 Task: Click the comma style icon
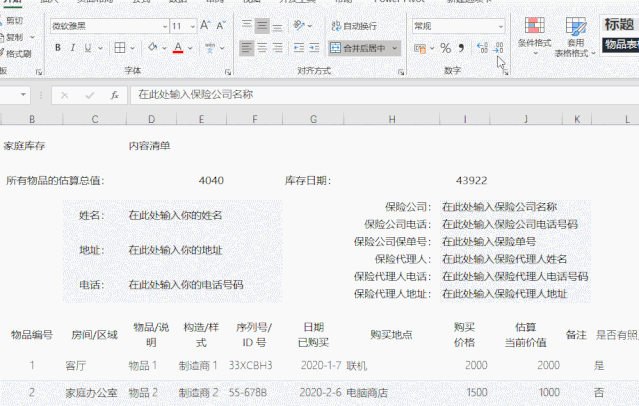pos(460,47)
